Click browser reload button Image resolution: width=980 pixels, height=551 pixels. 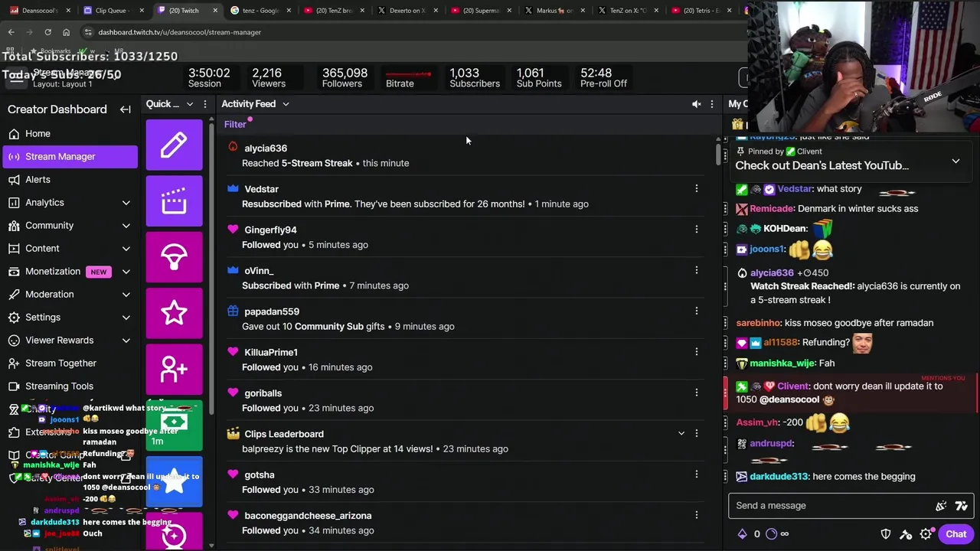[47, 32]
